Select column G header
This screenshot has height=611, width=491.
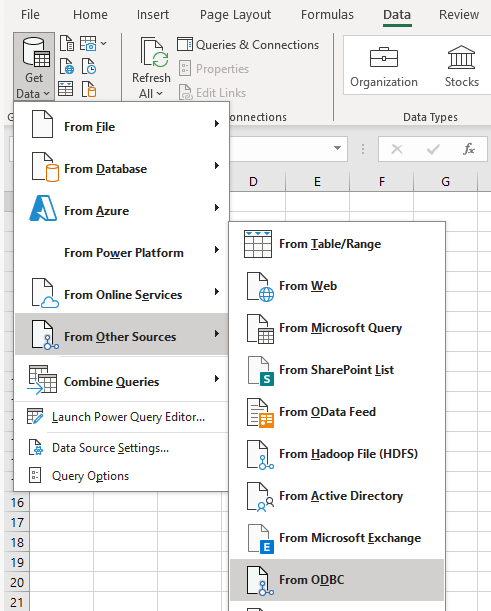tap(445, 182)
